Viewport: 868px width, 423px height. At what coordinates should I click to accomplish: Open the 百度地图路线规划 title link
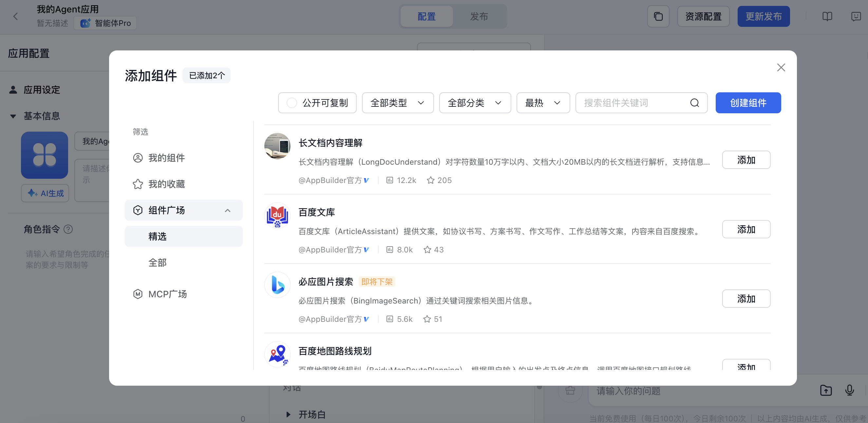[335, 351]
